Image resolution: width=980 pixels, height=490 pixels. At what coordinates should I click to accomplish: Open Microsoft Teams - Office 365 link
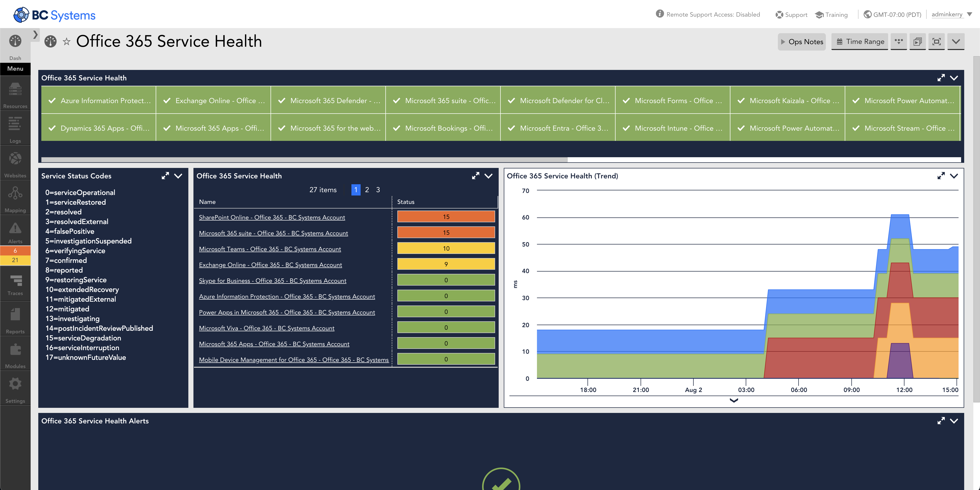tap(270, 249)
